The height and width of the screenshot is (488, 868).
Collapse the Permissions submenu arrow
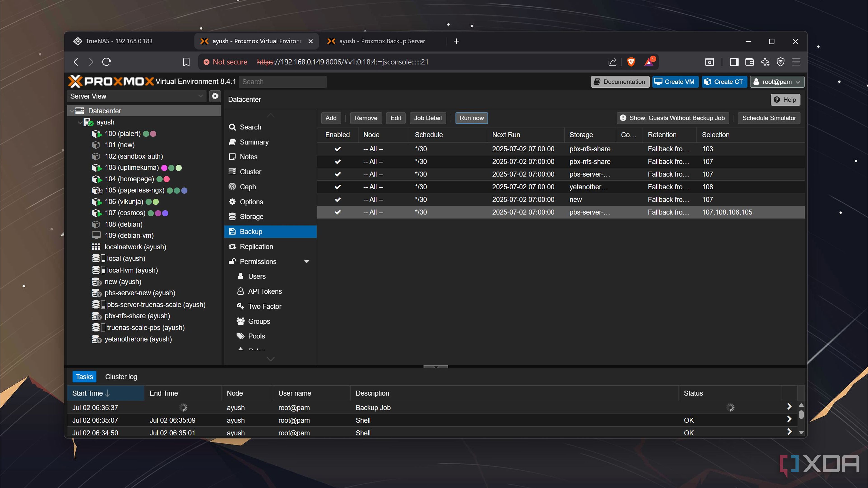(307, 261)
